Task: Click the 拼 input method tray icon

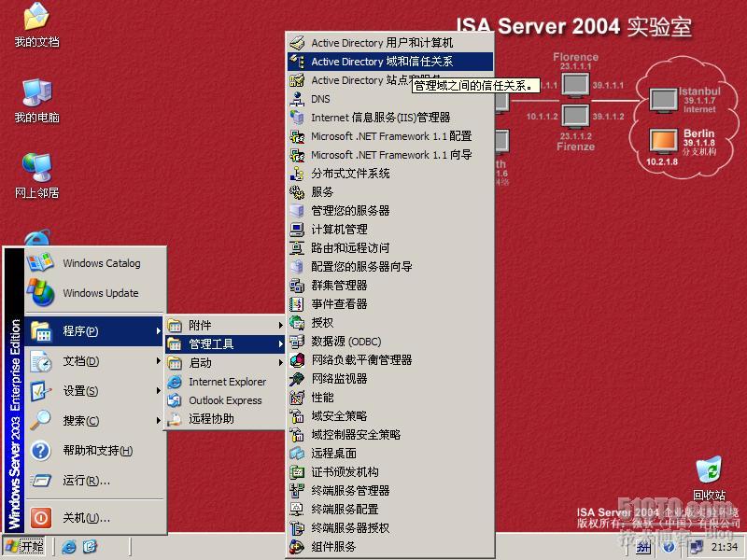Action: pyautogui.click(x=643, y=548)
